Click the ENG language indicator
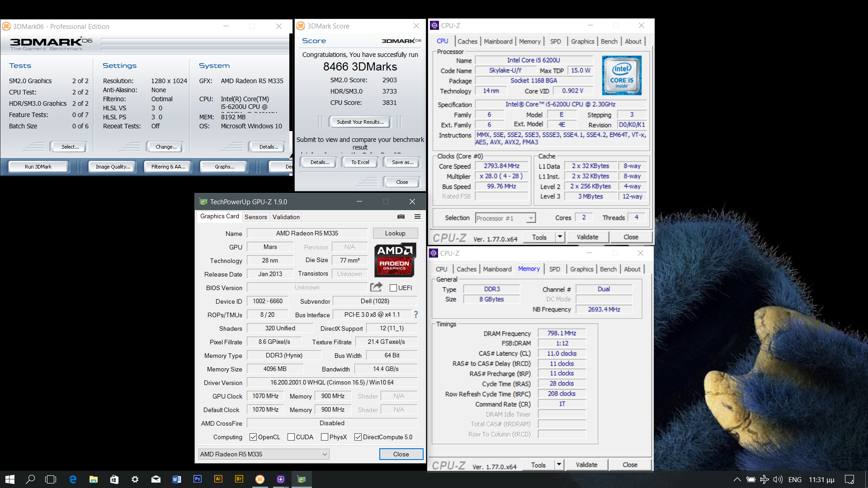 tap(795, 479)
